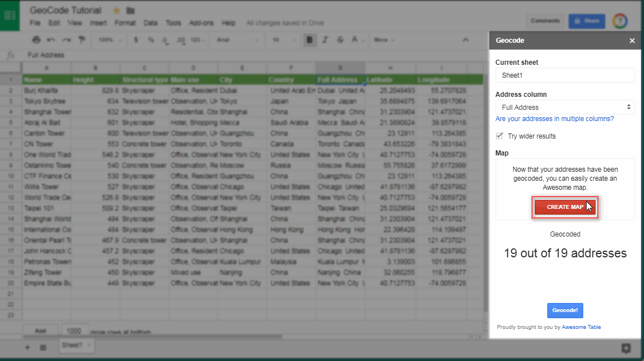Select the Burj Khalifa cell
Viewport: 644px width, 361px height.
click(x=47, y=91)
